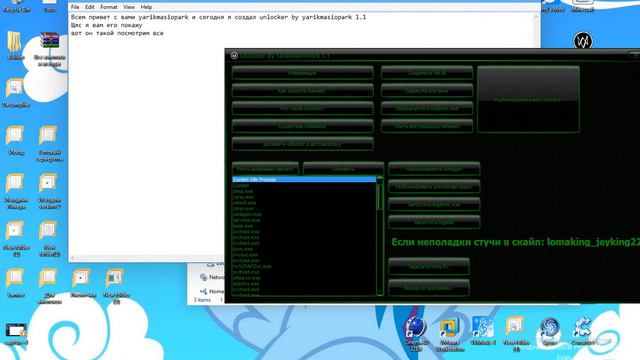Select nvvsvc.exe in the process list
This screenshot has height=360, width=640.
pyautogui.click(x=304, y=255)
